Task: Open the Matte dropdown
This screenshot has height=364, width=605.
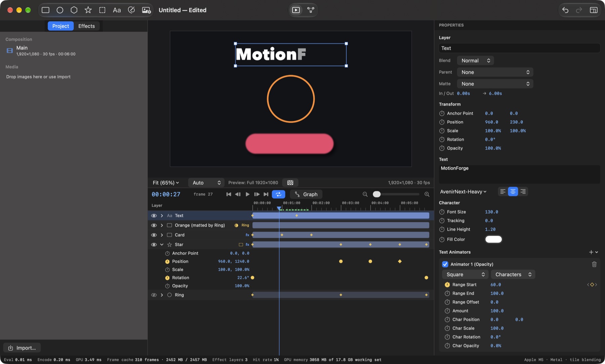Action: [x=495, y=84]
